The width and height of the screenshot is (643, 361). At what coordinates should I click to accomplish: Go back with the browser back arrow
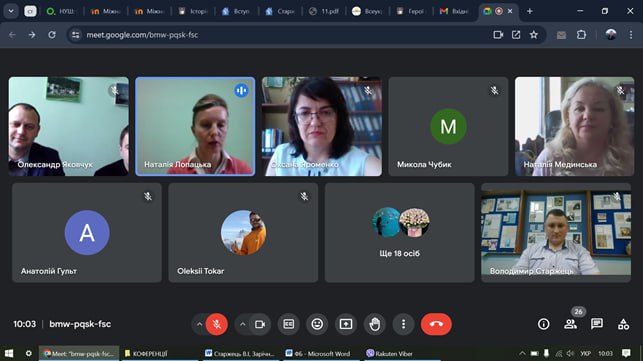pos(12,35)
